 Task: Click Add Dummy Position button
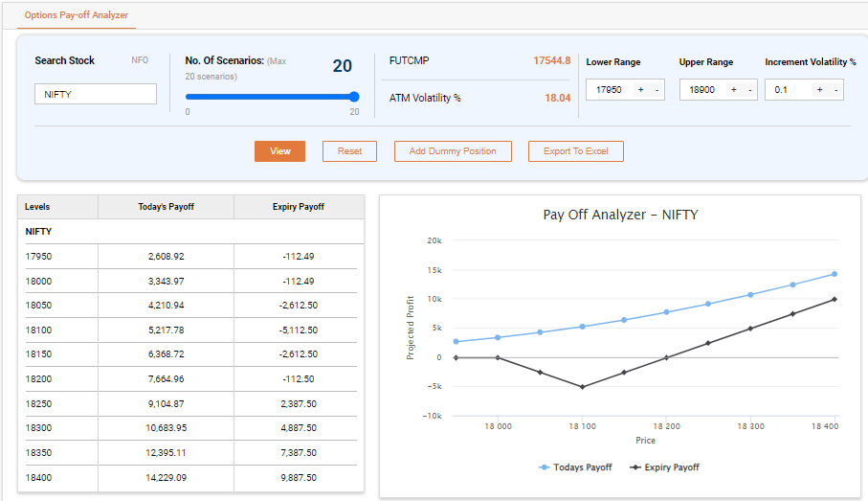coord(453,151)
